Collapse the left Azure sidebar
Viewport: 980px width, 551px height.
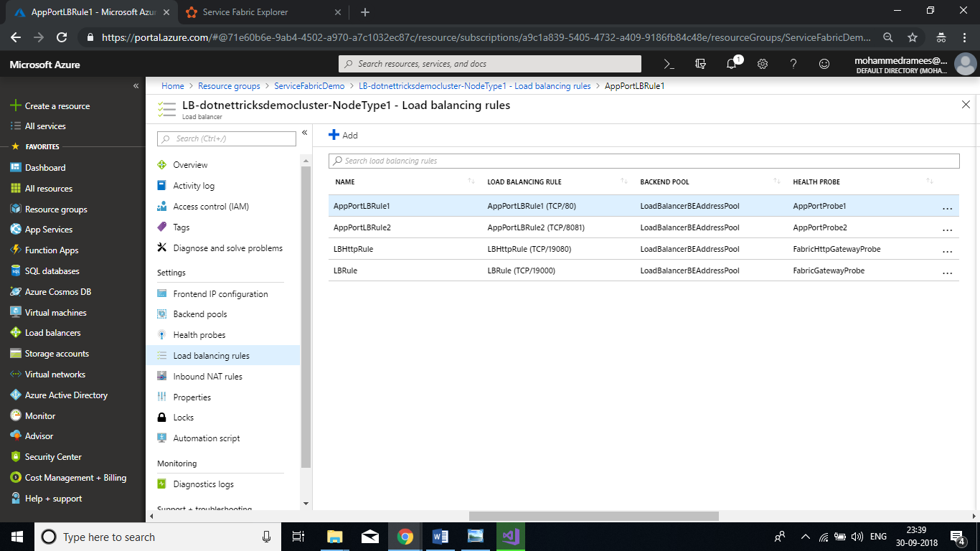pyautogui.click(x=136, y=86)
